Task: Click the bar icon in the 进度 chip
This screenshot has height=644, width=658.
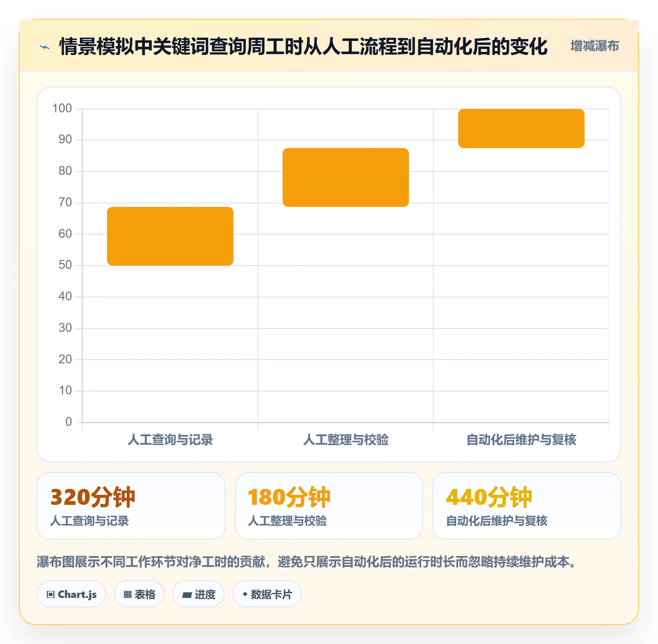Action: click(187, 595)
